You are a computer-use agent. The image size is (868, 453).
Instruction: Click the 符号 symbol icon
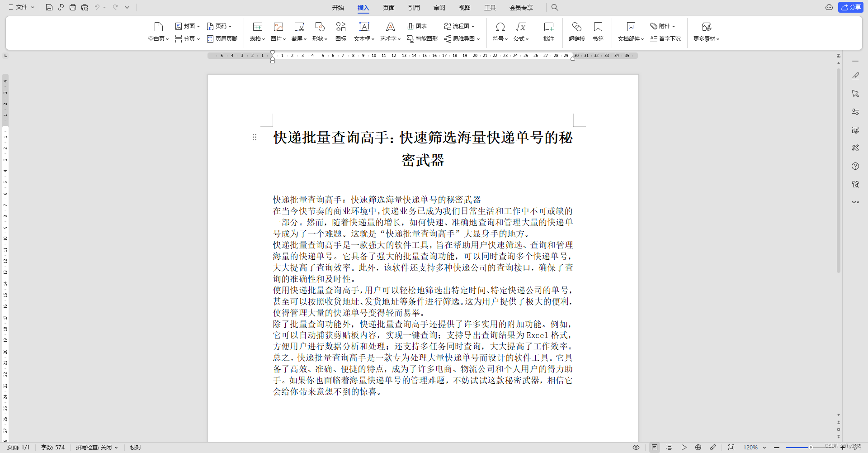[500, 27]
